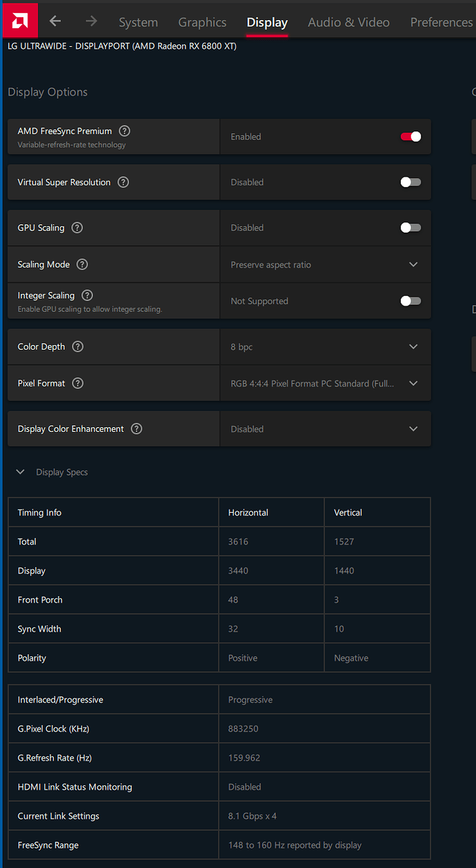This screenshot has width=476, height=868.
Task: Switch to the Graphics tab
Action: [x=202, y=22]
